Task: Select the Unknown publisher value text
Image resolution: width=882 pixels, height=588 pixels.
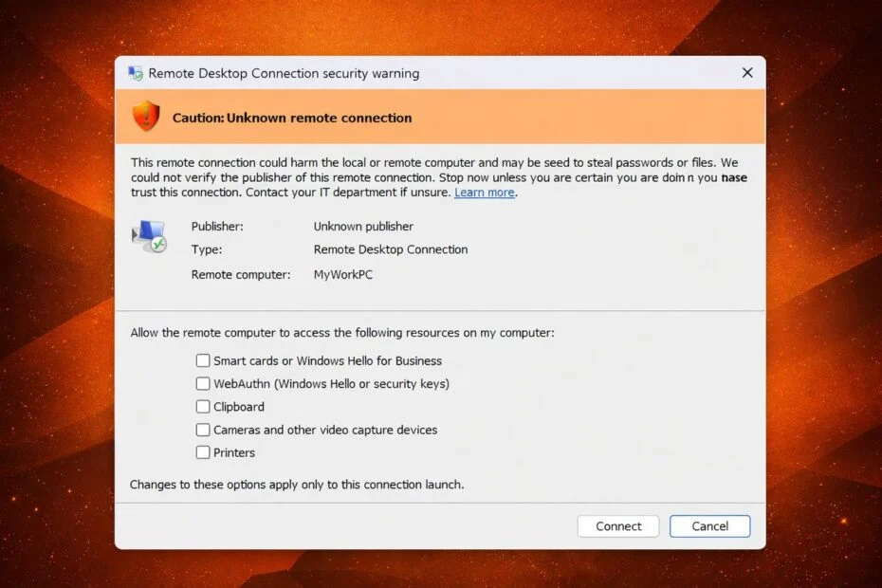Action: (x=363, y=227)
